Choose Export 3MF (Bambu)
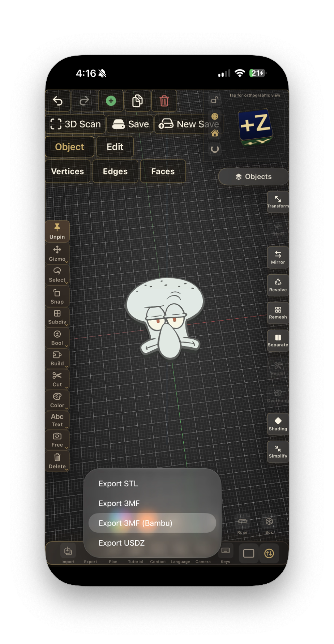 (152, 523)
